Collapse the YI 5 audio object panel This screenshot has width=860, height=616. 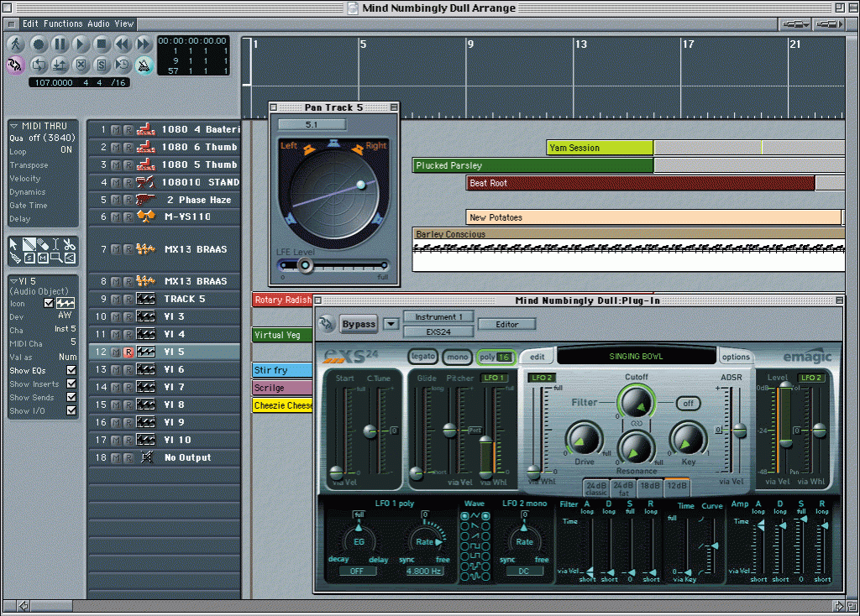tap(13, 281)
